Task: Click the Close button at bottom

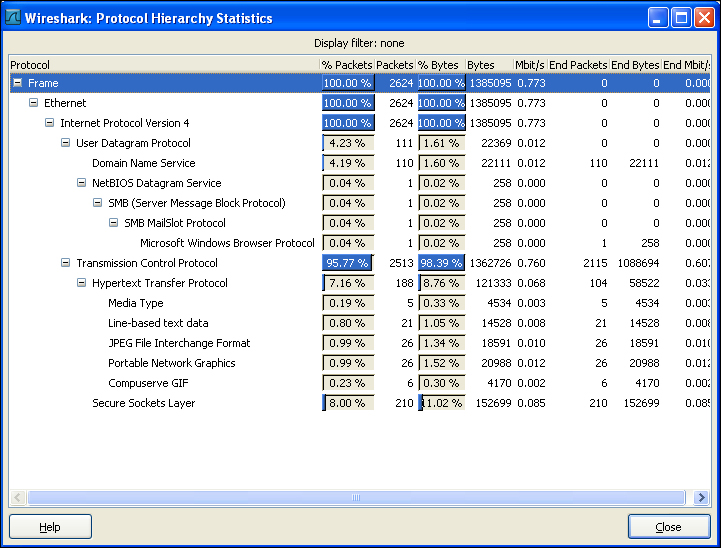Action: point(669,526)
